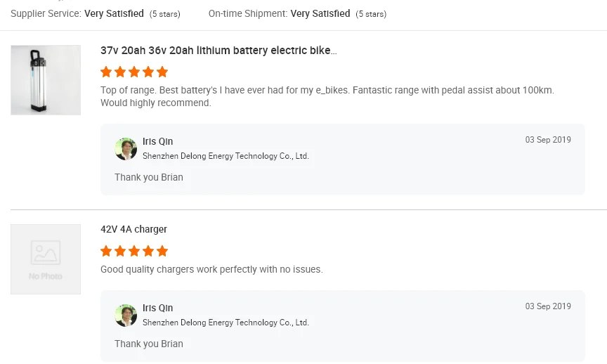
Task: Open the 42V 4A charger title link
Action: pos(133,230)
